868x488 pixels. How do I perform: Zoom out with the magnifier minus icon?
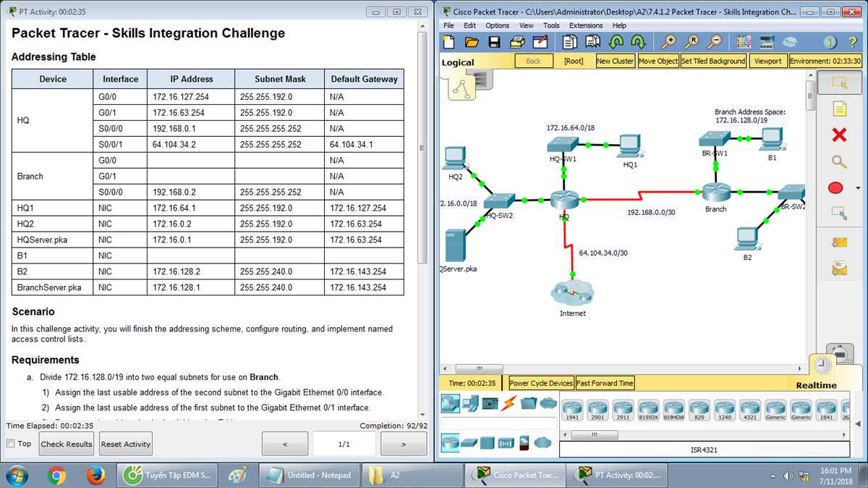tap(715, 42)
